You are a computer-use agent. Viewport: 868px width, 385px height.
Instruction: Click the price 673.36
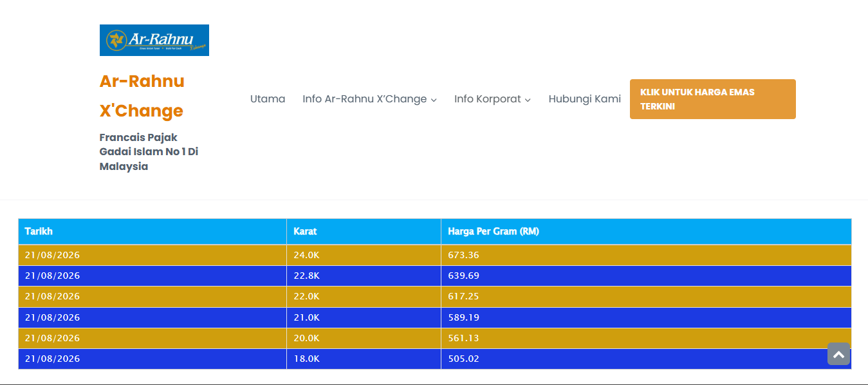(464, 255)
